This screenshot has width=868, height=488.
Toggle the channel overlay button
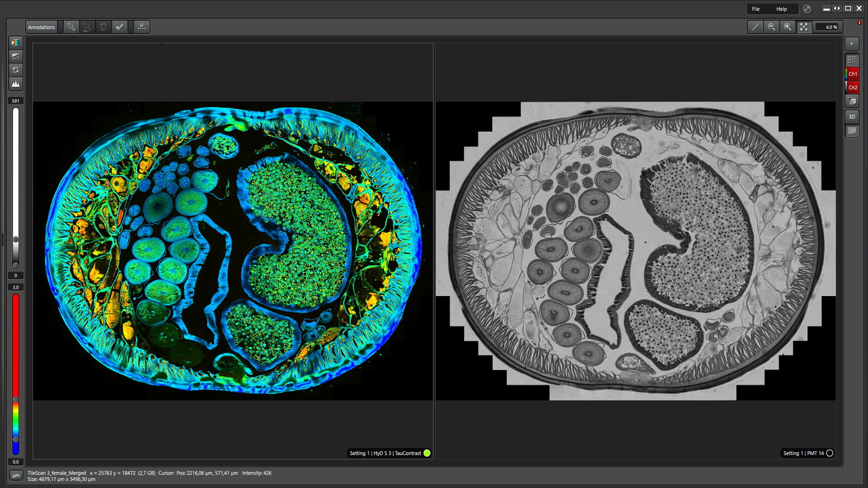(x=852, y=101)
